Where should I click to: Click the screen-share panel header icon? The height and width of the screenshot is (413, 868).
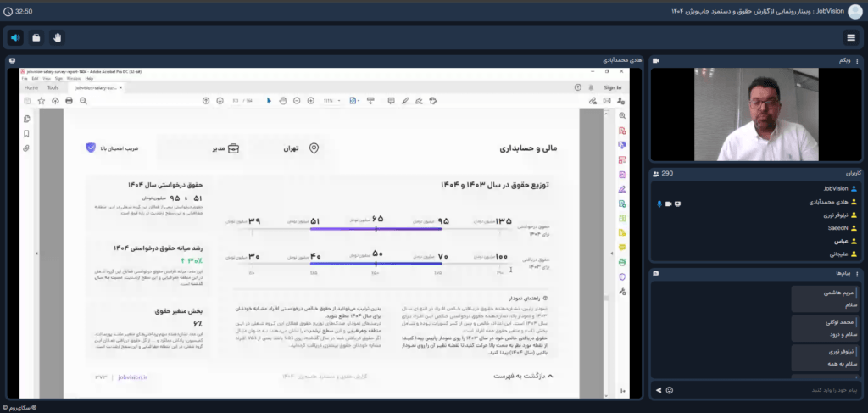point(12,60)
